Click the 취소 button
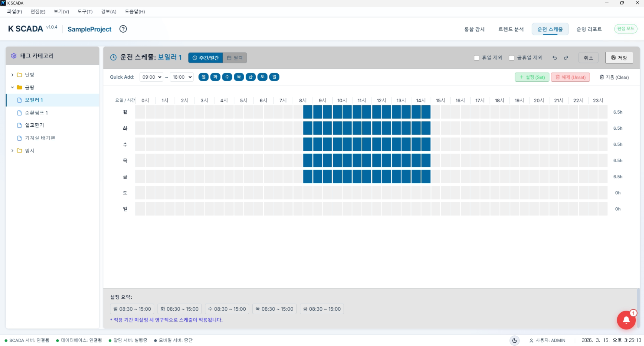This screenshot has height=346, width=644. coord(588,58)
